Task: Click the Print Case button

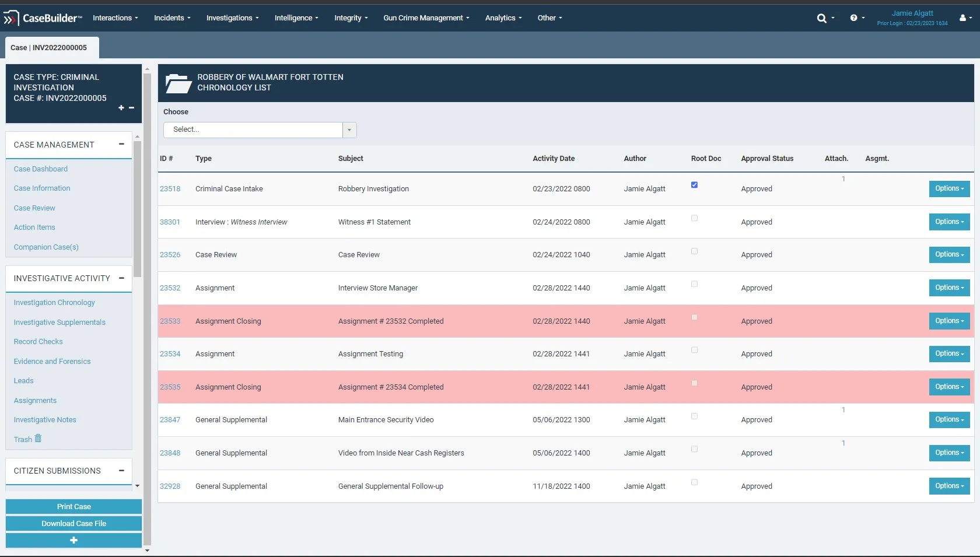Action: 73,506
